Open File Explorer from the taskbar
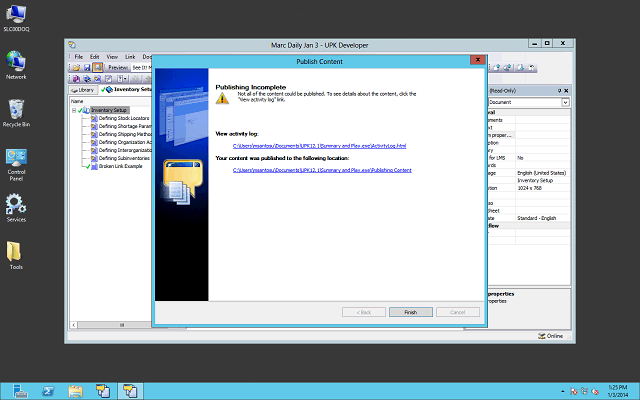 tap(76, 391)
